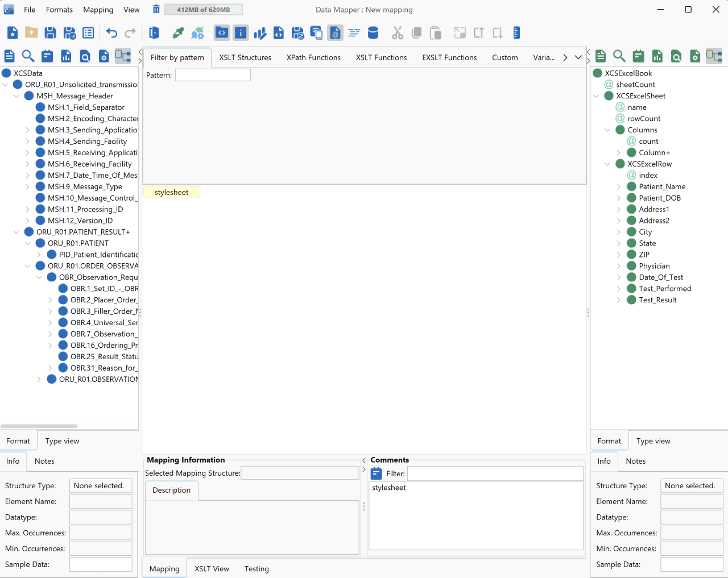Click the undo arrow icon
Image resolution: width=728 pixels, height=578 pixels.
(111, 33)
